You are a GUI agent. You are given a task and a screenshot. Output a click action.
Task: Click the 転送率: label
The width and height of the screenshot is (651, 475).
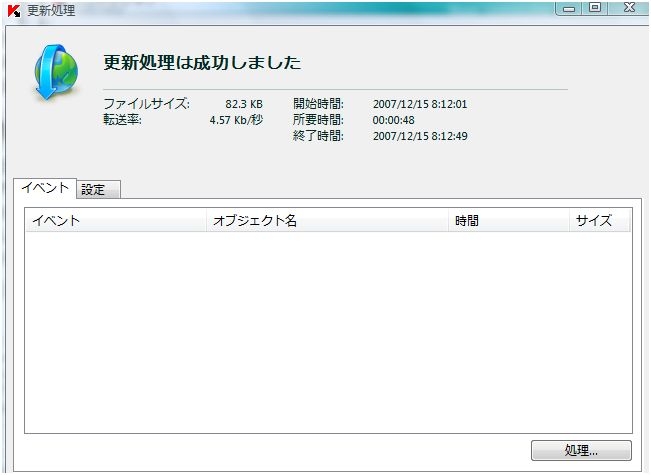pyautogui.click(x=122, y=120)
